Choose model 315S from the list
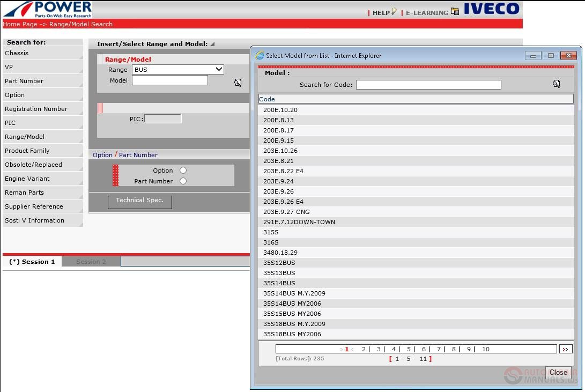585x392 pixels. tap(271, 232)
